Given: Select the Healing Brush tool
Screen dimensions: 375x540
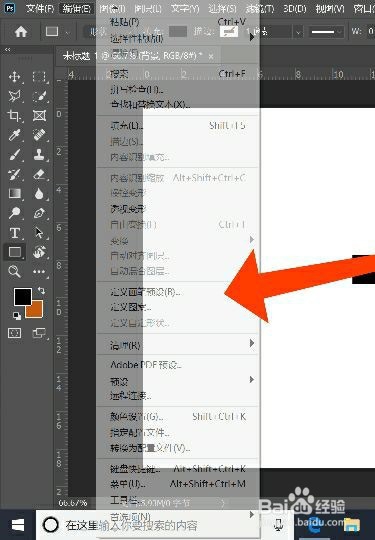Looking at the screenshot, I should click(39, 135).
